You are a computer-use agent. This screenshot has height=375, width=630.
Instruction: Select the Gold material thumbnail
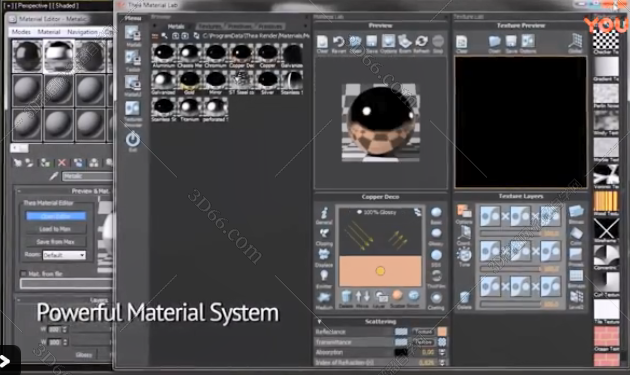[x=189, y=83]
